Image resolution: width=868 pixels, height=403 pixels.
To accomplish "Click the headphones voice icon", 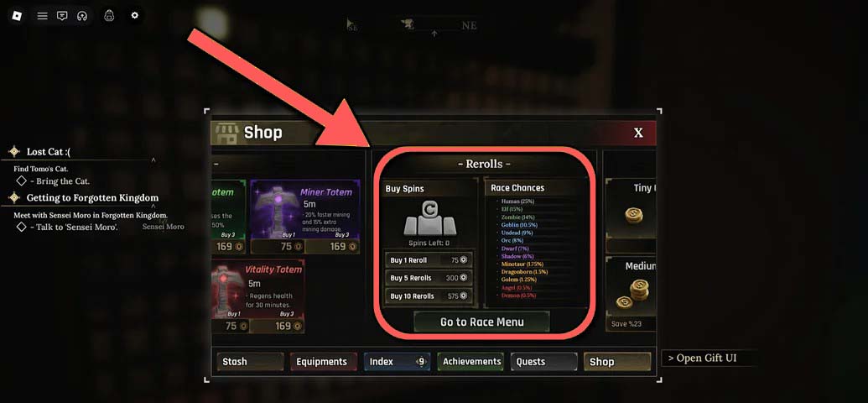I will [x=82, y=16].
